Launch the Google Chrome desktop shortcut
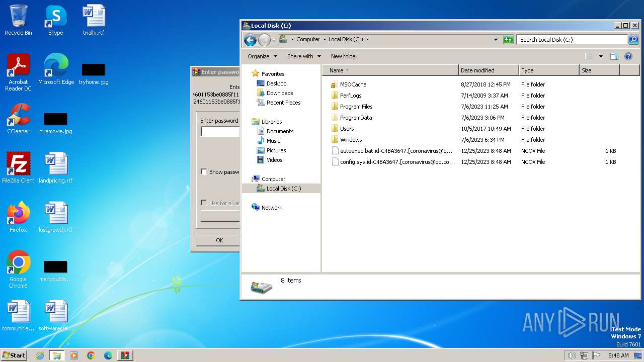 point(18,269)
